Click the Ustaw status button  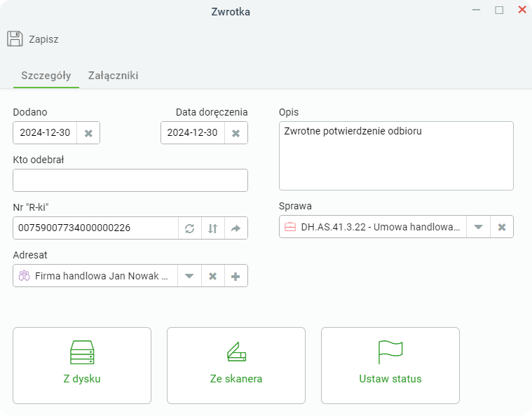click(390, 366)
